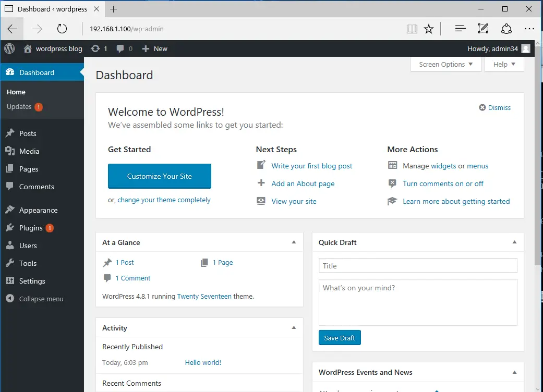Image resolution: width=543 pixels, height=392 pixels.
Task: Click the 1 Post link in At a Glance
Action: [x=124, y=262]
